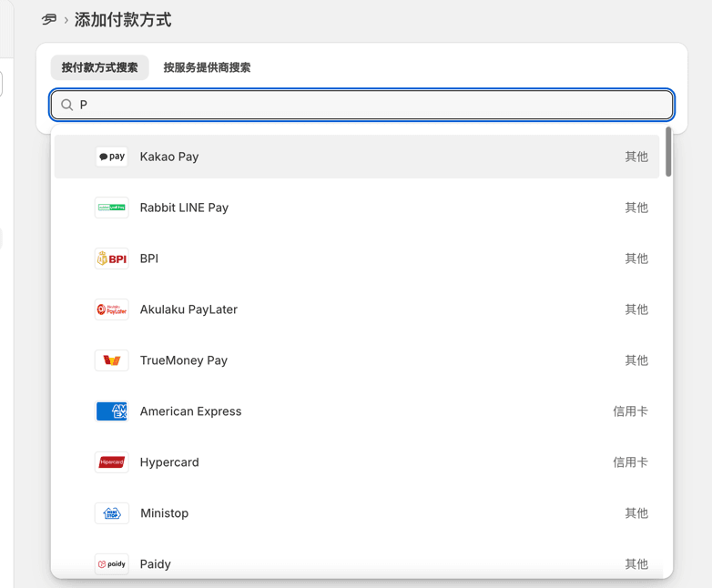The width and height of the screenshot is (712, 588).
Task: Select Paidy from the result list
Action: 356,563
